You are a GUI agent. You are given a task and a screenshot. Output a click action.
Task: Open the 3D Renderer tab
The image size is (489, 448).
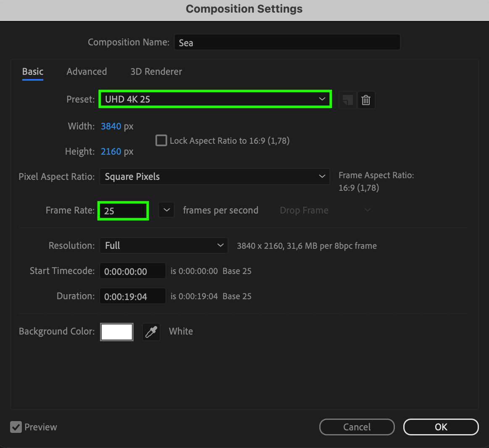[x=156, y=71]
